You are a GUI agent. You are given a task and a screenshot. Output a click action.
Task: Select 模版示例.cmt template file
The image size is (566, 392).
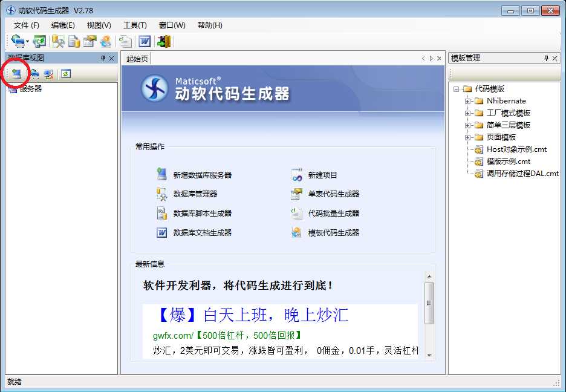tap(508, 162)
